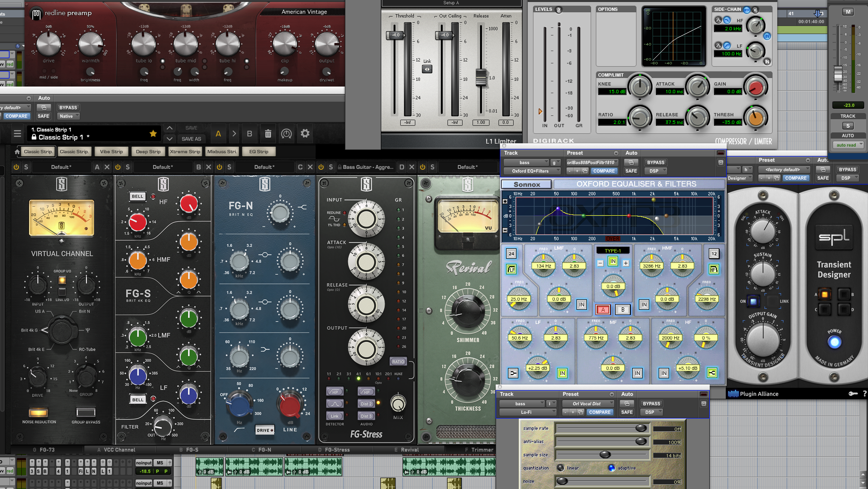
Task: Toggle Oxford EQ MF band IN button
Action: 637,373
